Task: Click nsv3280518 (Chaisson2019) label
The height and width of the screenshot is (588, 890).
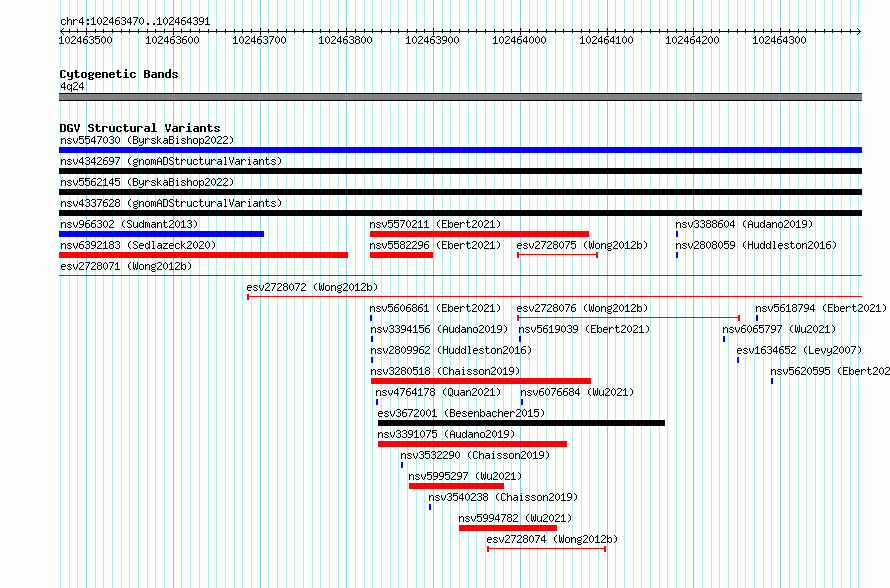Action: 445,371
